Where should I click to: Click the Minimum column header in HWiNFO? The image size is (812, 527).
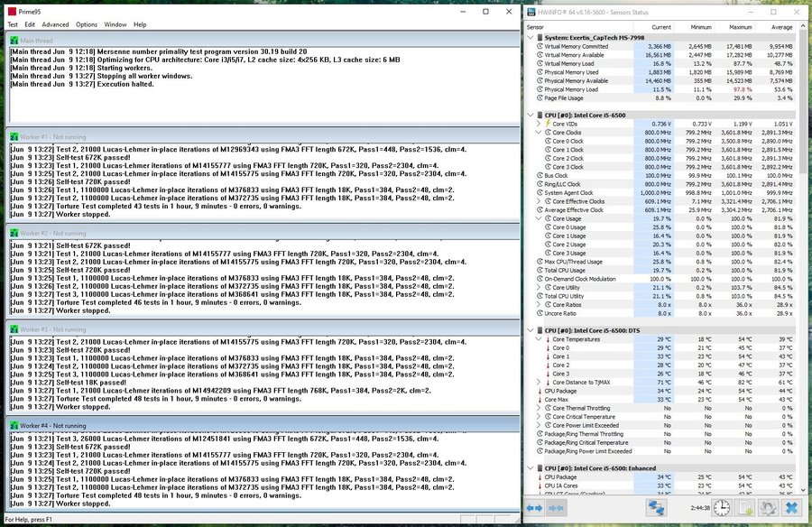pos(694,27)
